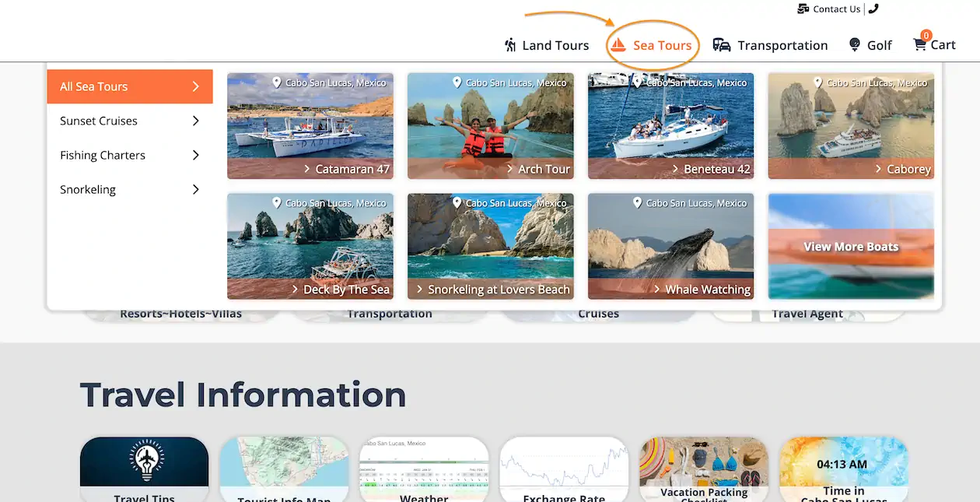
Task: Click the Contact Us link
Action: click(x=836, y=9)
